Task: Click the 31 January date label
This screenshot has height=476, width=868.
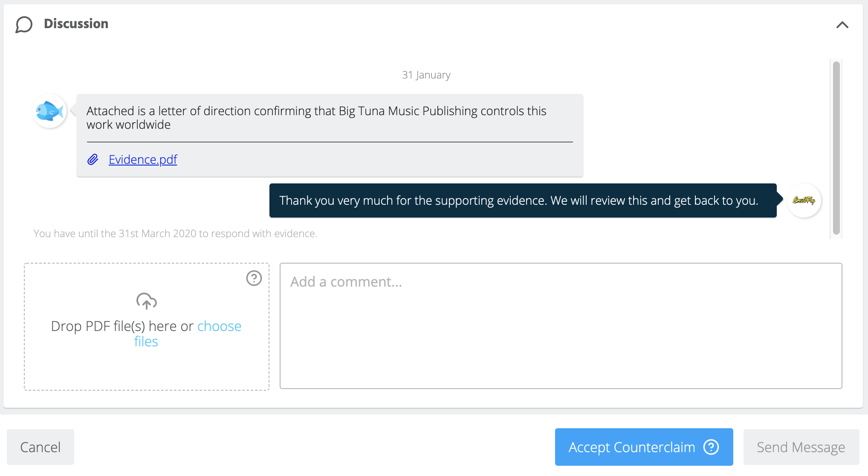Action: (x=425, y=75)
